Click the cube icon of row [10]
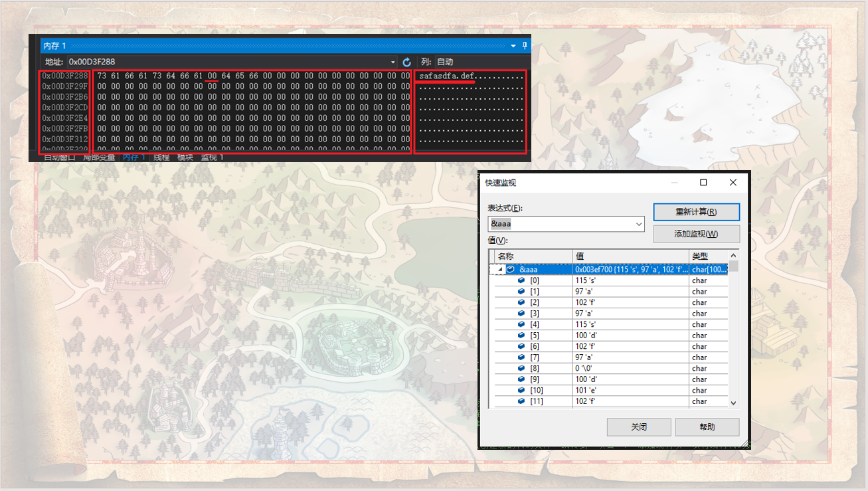The height and width of the screenshot is (491, 868). pyautogui.click(x=521, y=390)
